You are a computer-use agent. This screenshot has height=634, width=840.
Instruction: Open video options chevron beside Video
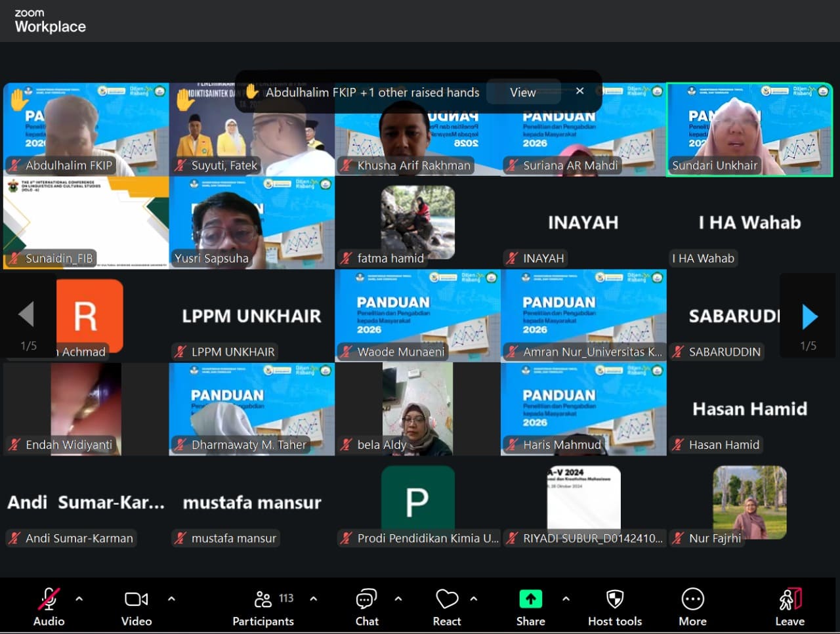171,599
